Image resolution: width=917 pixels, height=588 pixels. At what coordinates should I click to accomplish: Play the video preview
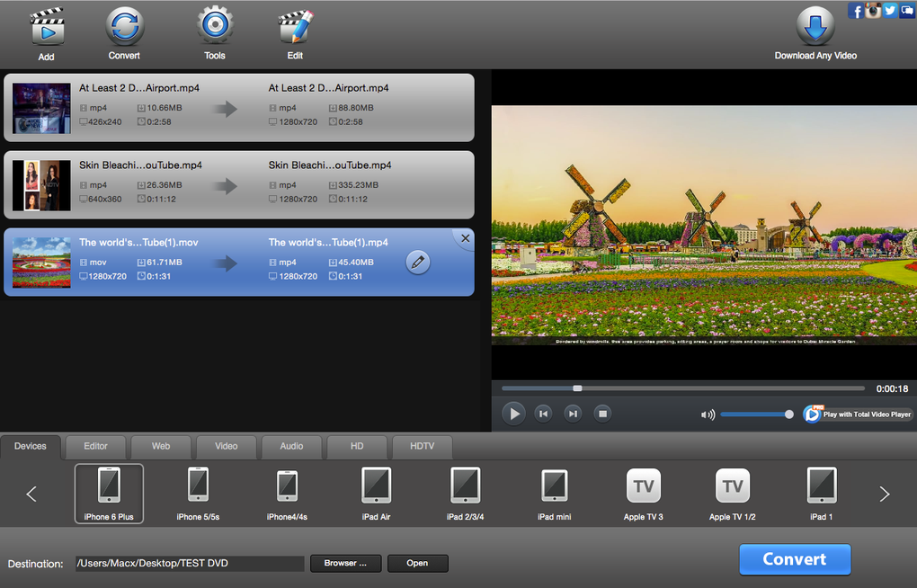pos(513,413)
